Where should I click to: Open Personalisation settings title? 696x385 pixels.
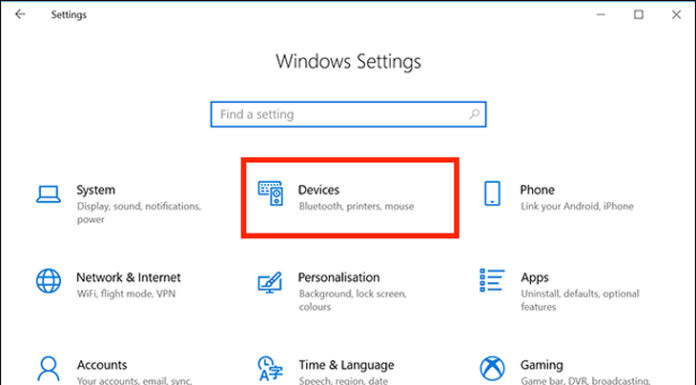coord(339,277)
